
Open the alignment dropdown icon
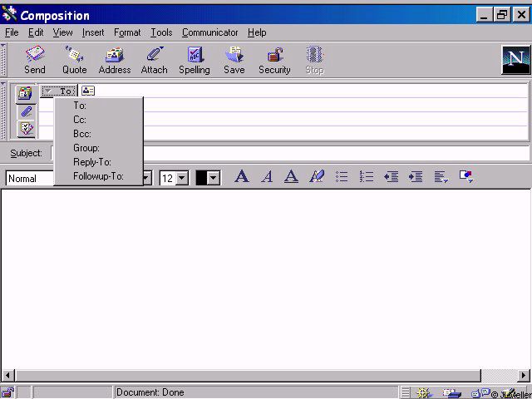tap(441, 176)
